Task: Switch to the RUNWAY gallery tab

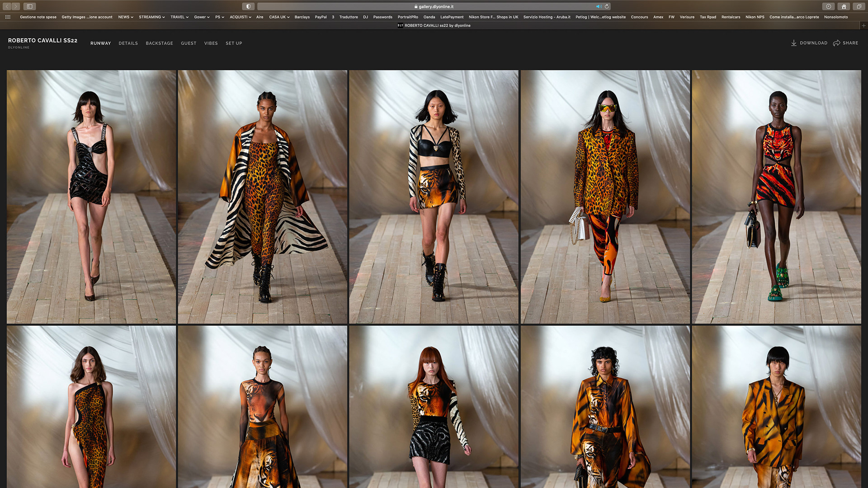Action: point(100,43)
